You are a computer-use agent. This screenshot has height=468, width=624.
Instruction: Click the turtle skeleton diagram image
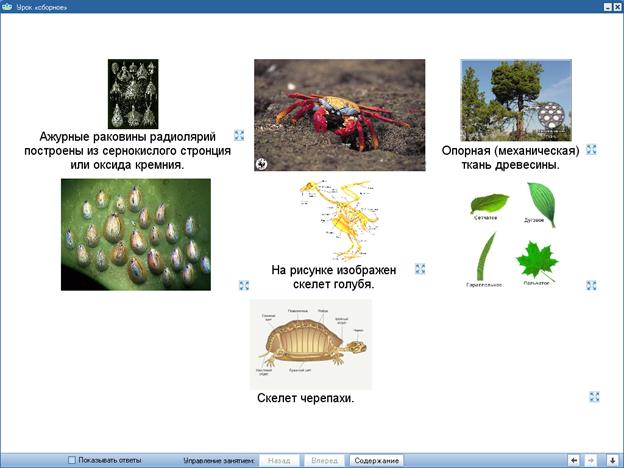(x=311, y=345)
